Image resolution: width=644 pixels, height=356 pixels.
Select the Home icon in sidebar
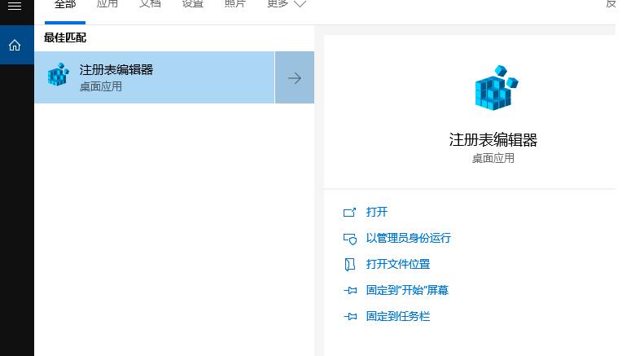click(15, 45)
